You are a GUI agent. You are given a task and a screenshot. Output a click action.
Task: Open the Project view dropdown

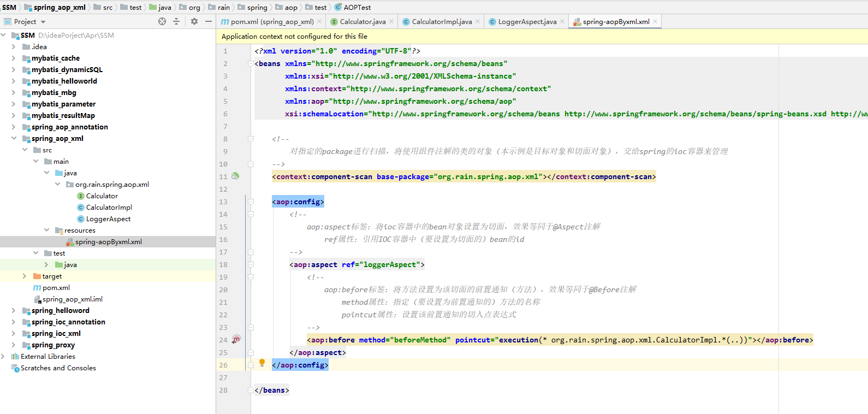pyautogui.click(x=43, y=22)
